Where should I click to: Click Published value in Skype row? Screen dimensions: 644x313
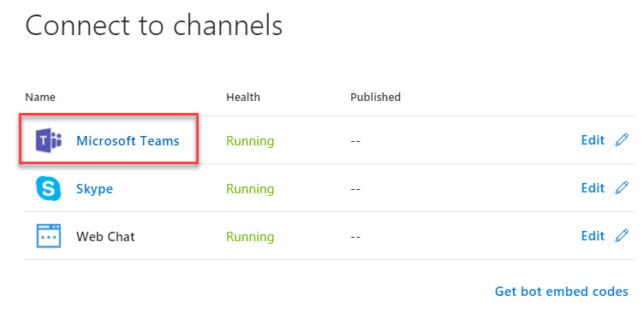click(355, 189)
